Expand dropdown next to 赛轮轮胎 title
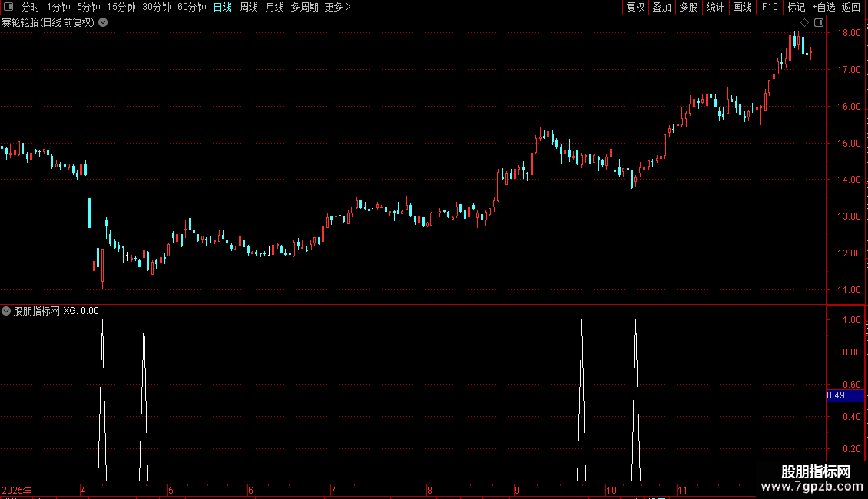The height and width of the screenshot is (499, 868). coord(103,23)
